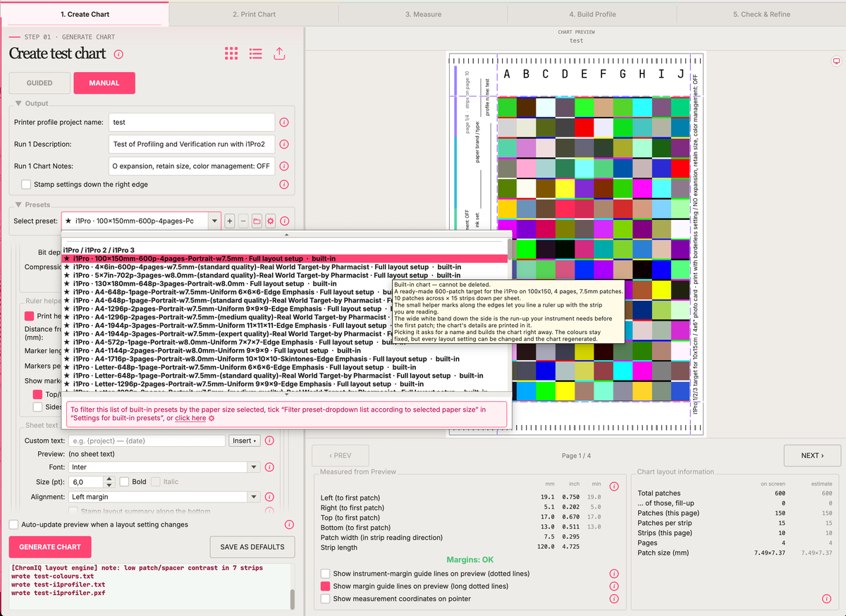Screen dimensions: 846x616
Task: Click SAVE AS DEFAULTS
Action: pyautogui.click(x=252, y=547)
